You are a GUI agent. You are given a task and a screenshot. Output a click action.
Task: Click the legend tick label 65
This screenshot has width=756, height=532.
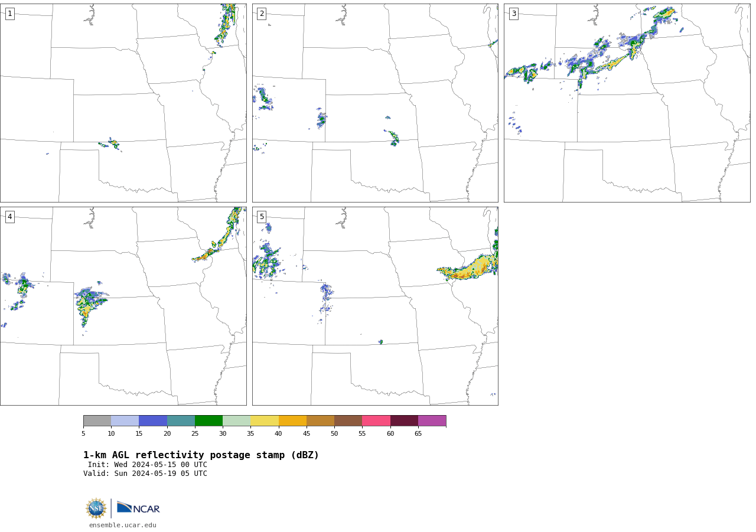click(418, 434)
